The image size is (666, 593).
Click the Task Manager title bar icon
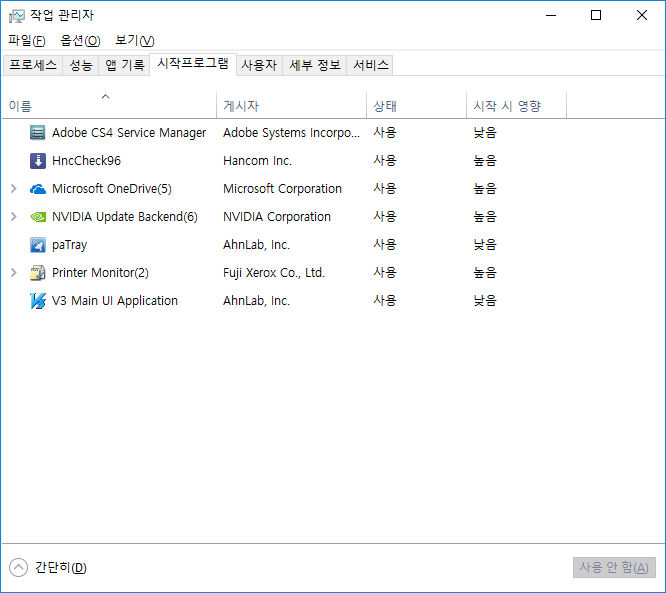click(17, 16)
